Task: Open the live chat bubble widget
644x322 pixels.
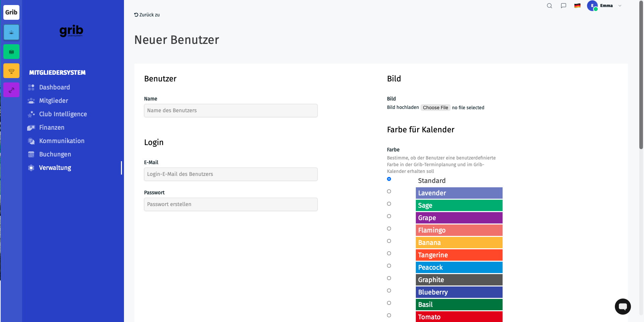Action: click(x=623, y=306)
